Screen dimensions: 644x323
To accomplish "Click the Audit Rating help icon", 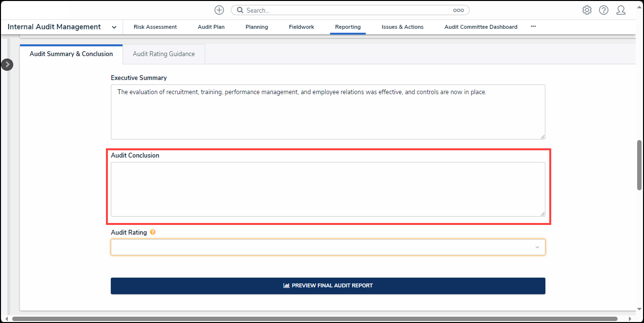I will coord(153,233).
